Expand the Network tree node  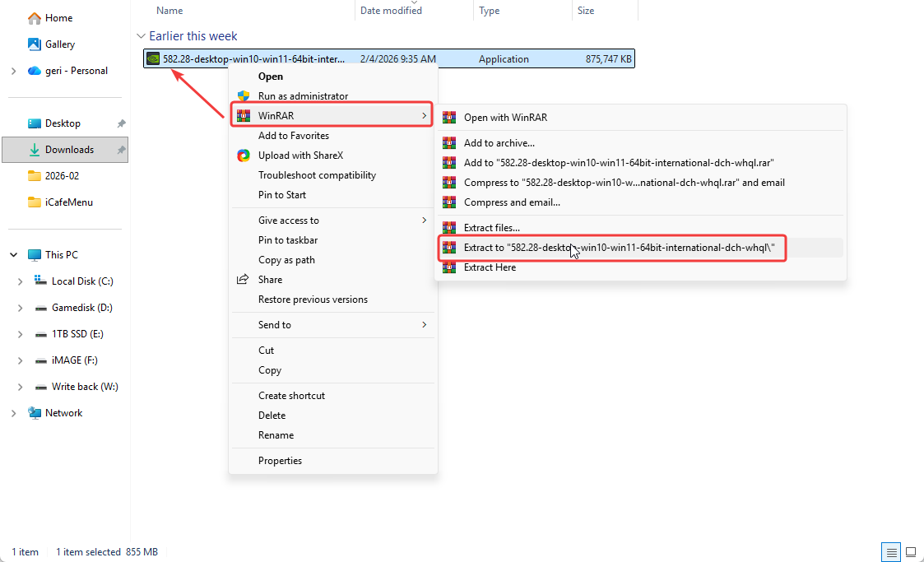coord(13,413)
